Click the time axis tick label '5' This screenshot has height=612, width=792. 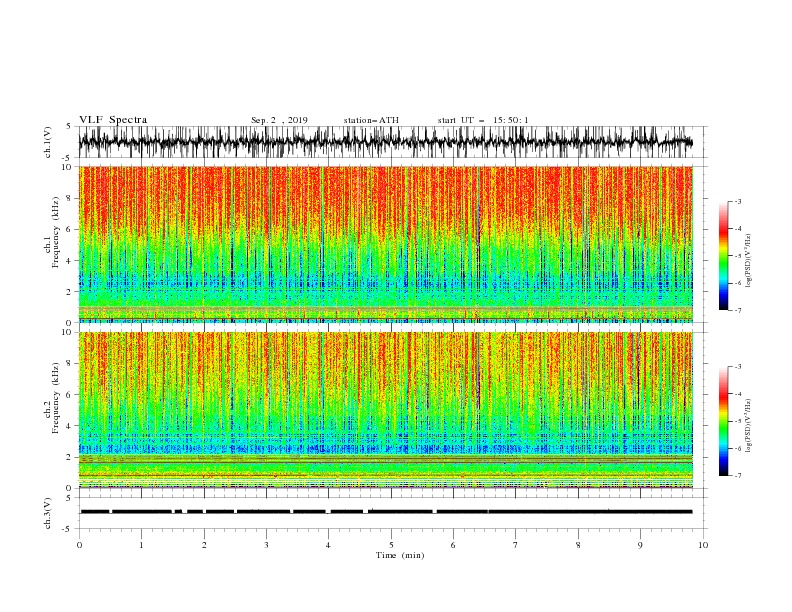tap(391, 545)
